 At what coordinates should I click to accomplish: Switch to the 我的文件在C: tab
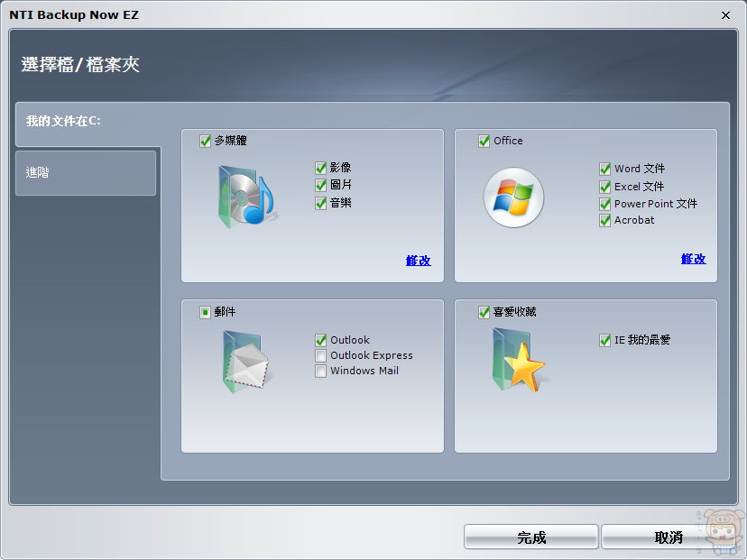point(88,124)
